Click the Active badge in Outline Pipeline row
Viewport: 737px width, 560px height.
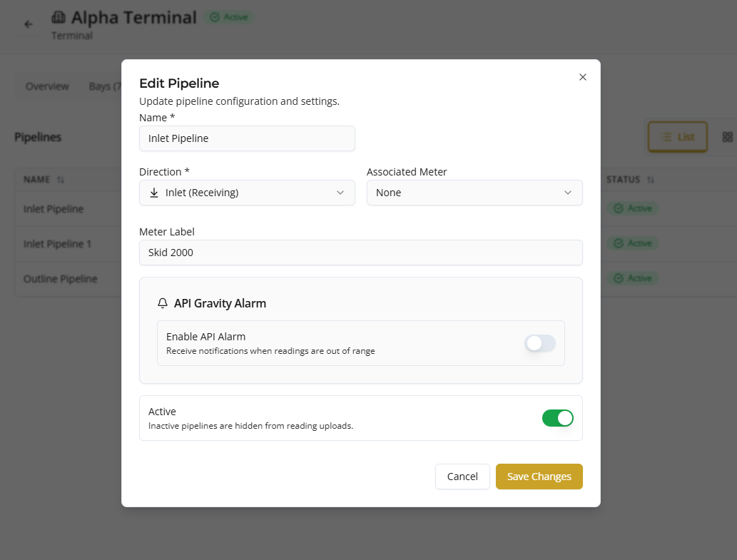633,279
